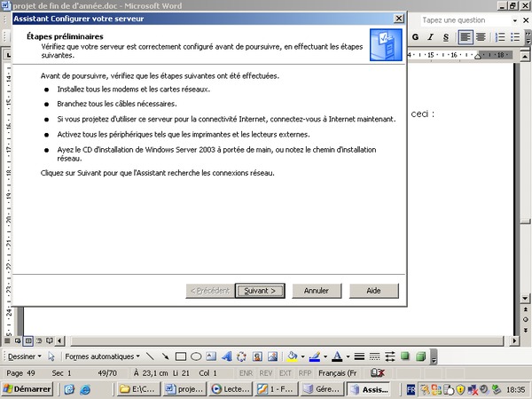
Task: Apply fill color with paint bucket
Action: pyautogui.click(x=292, y=356)
